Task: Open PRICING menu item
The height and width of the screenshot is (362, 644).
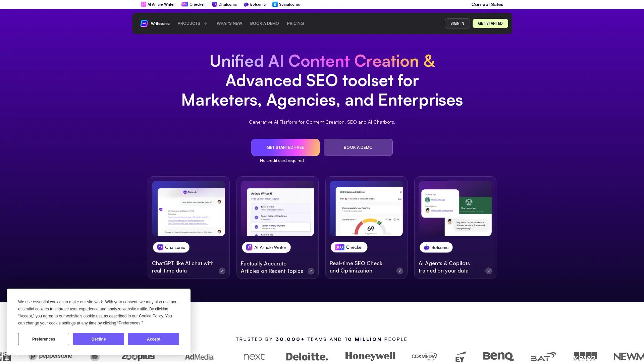Action: pos(295,23)
